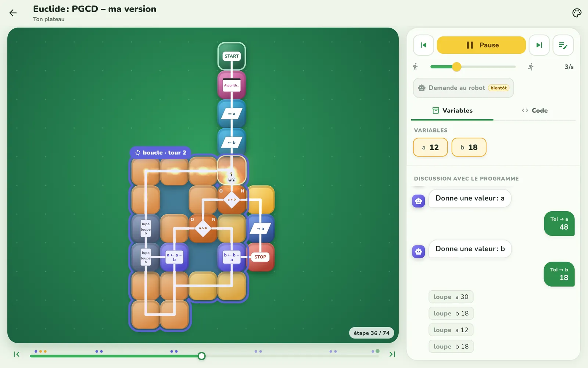Select the a ← a − b assignment block
This screenshot has width=588, height=368.
(x=174, y=257)
